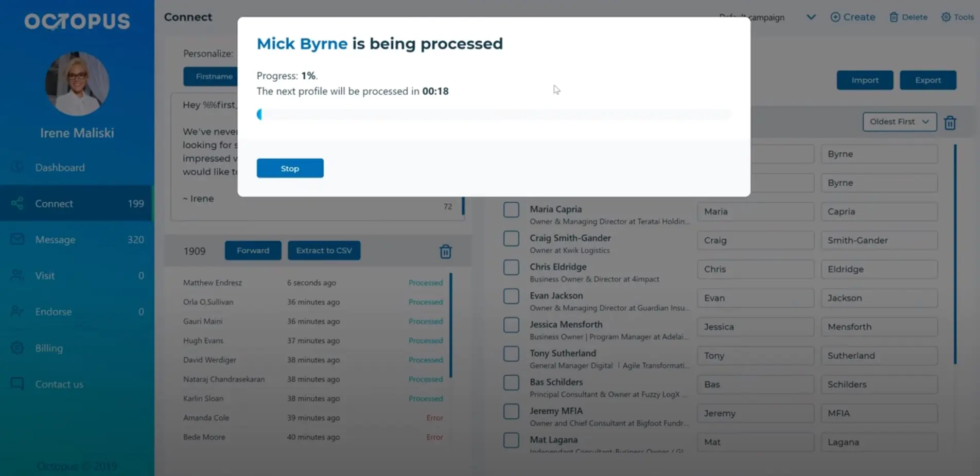Check the box next to Tony Sutherland

(x=511, y=354)
